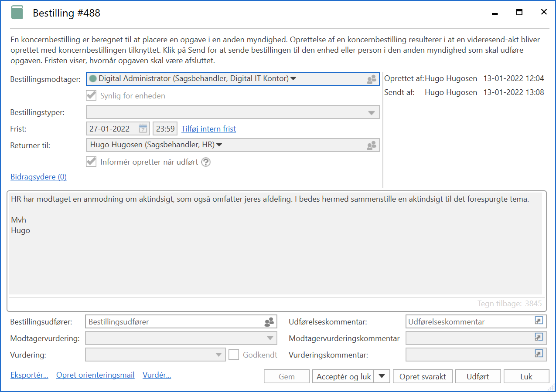Open calendar picker for Frist date
This screenshot has height=392, width=556.
[143, 128]
